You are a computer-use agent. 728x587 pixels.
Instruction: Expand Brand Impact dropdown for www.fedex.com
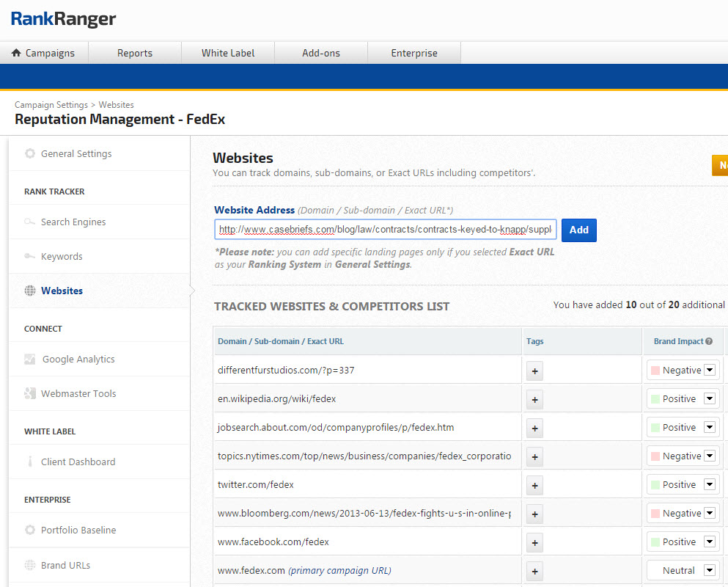(x=709, y=570)
